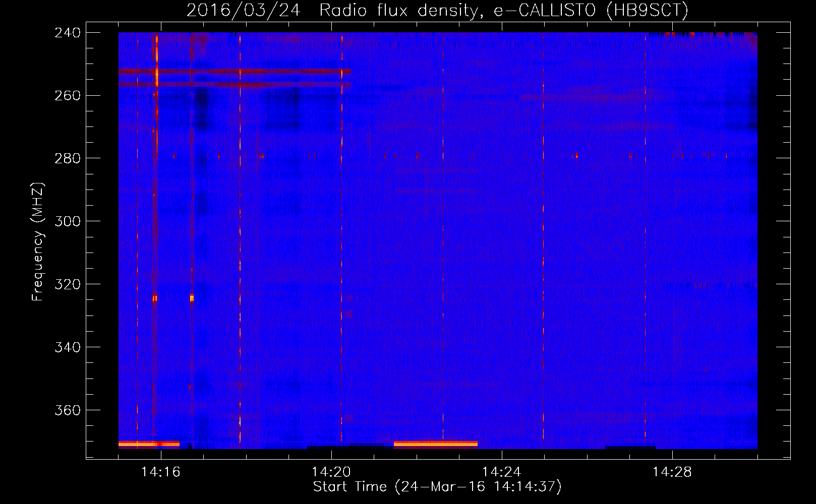This screenshot has height=504, width=816.
Task: Click the time tick label "14:24"
Action: pyautogui.click(x=502, y=472)
